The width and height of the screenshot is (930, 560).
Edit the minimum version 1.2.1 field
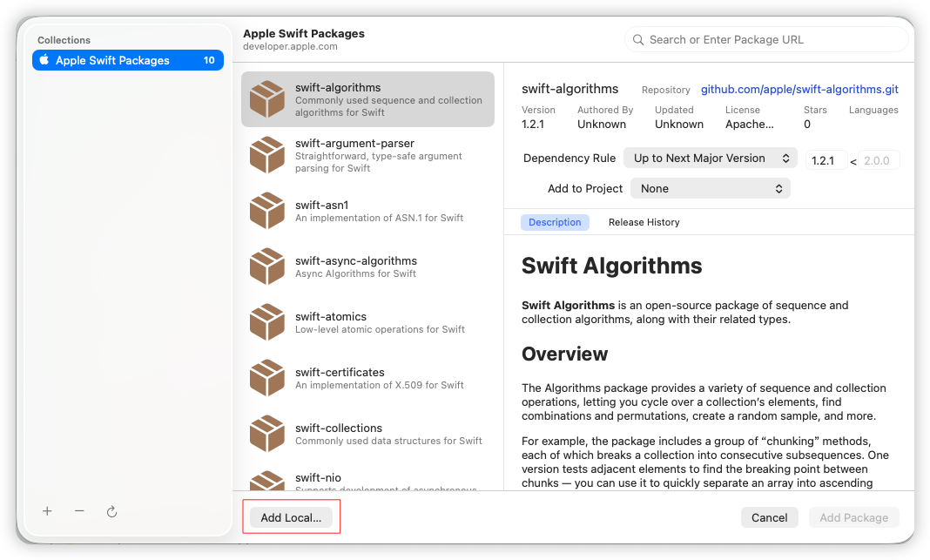[x=826, y=160]
